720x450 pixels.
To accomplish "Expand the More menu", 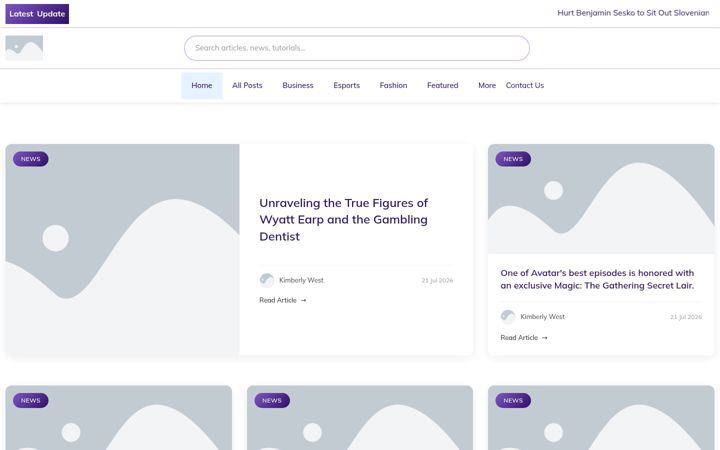I will (487, 85).
